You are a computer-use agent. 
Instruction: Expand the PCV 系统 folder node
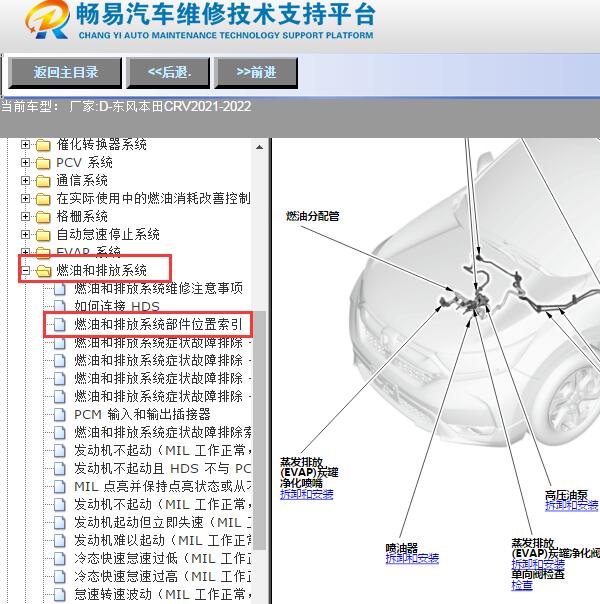coord(25,163)
